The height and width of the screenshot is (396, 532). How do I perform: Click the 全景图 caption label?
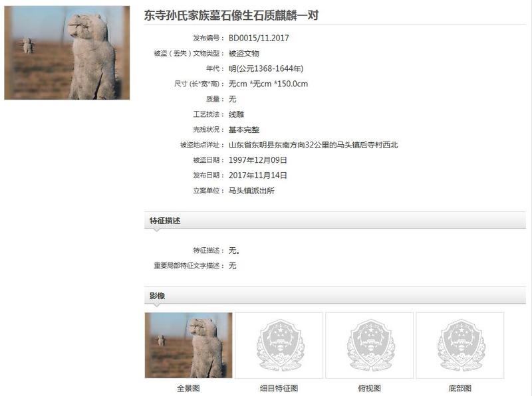click(188, 388)
